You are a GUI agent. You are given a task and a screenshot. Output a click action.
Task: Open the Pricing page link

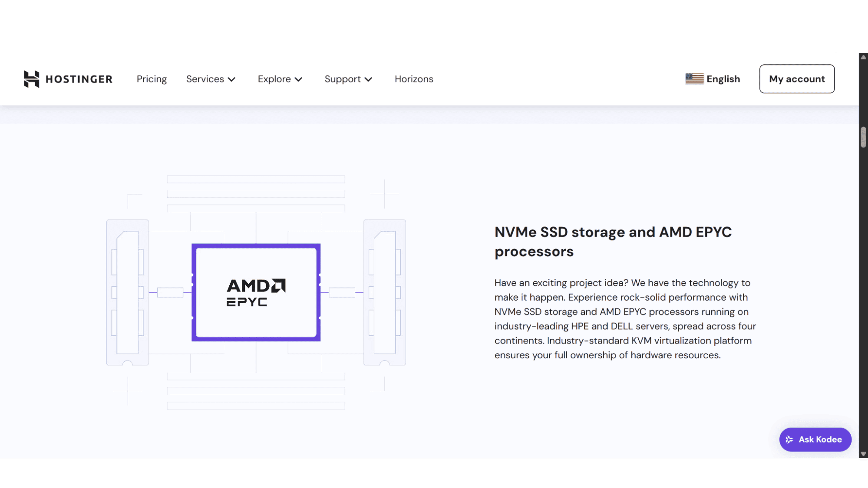coord(152,79)
